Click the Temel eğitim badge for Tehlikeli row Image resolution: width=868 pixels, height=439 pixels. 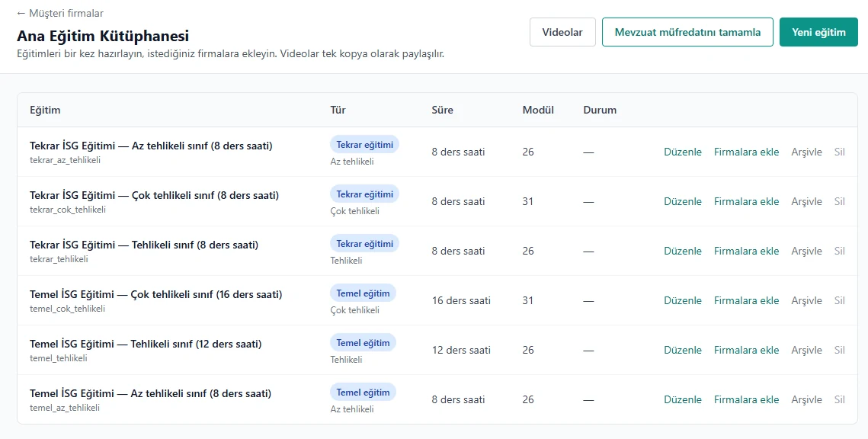(364, 343)
